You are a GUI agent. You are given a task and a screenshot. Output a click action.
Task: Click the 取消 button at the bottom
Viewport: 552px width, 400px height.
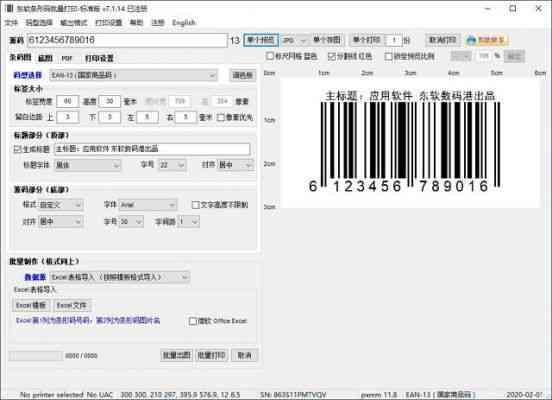click(244, 355)
